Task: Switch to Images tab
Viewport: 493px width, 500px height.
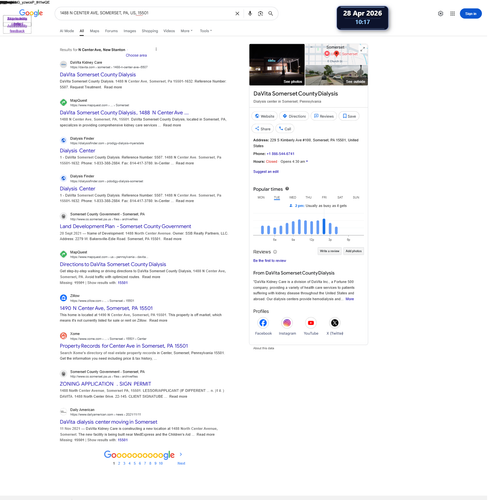Action: point(131,31)
